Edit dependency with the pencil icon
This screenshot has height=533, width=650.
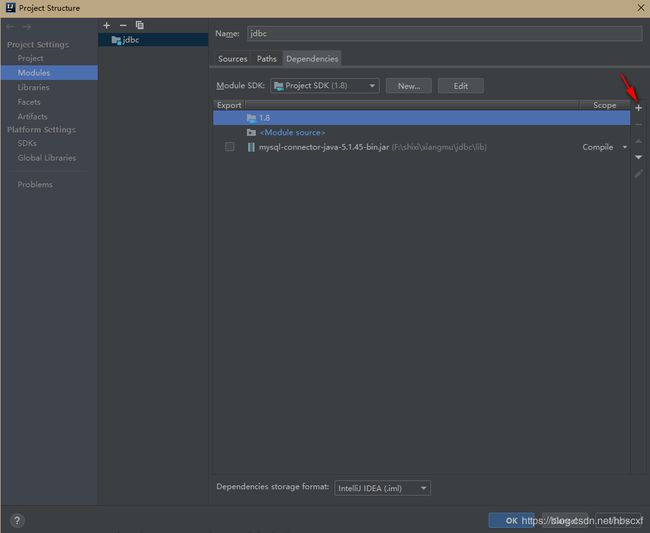638,174
